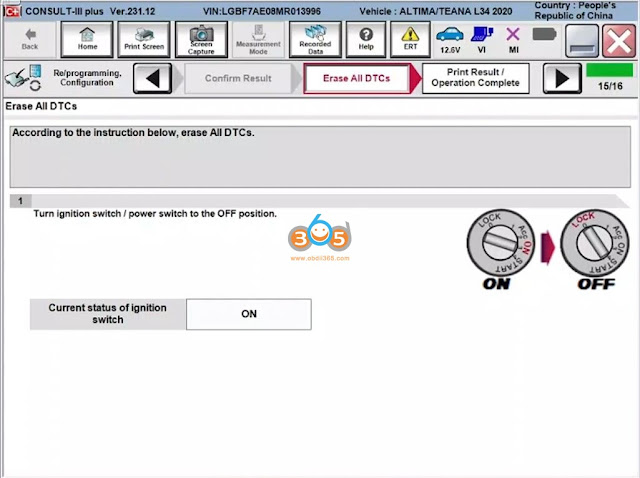Take a Screen Capture
This screenshot has height=478, width=640.
click(201, 40)
